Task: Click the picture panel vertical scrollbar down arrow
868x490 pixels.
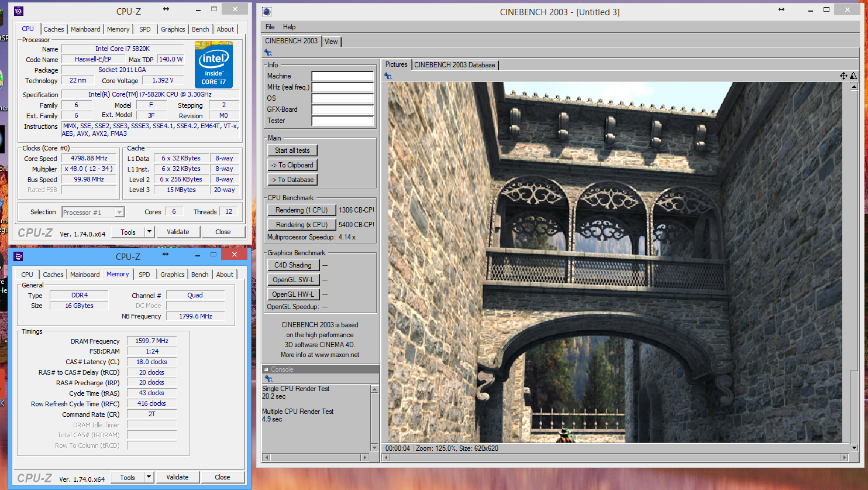Action: [x=854, y=448]
